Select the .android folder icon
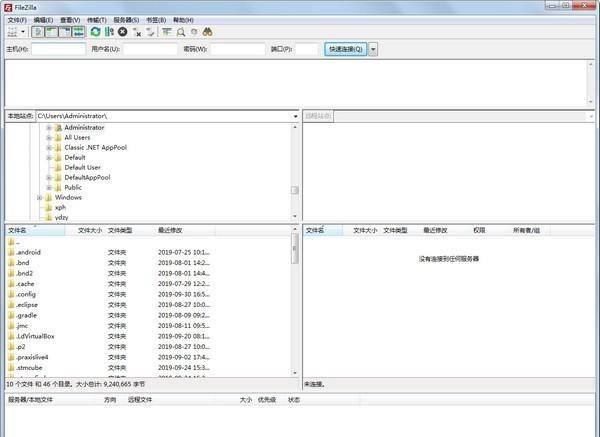The width and height of the screenshot is (600, 437). [11, 252]
